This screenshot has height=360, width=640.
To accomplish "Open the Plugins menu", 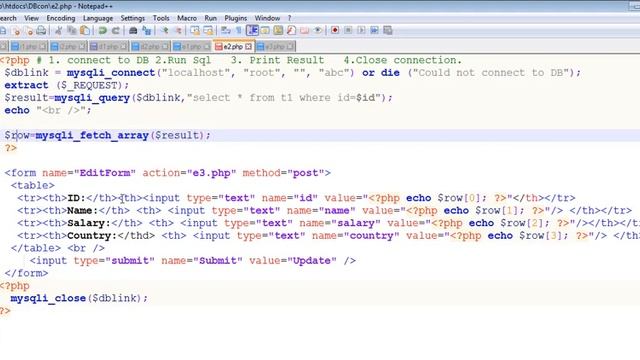I will point(236,18).
